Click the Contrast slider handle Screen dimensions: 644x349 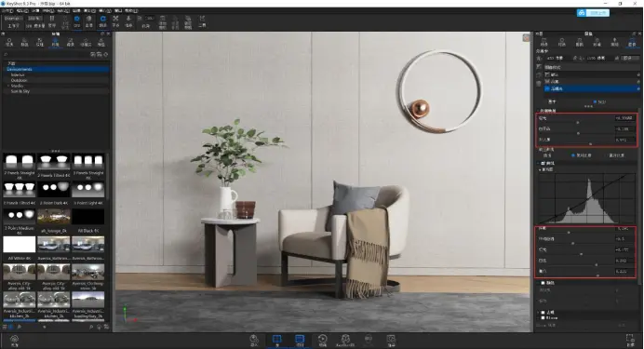pos(591,143)
